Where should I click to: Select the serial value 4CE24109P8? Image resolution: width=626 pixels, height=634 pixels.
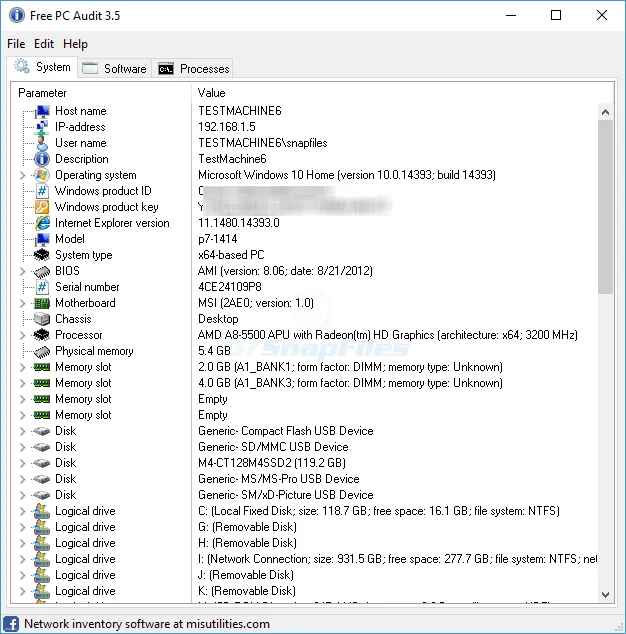[230, 287]
